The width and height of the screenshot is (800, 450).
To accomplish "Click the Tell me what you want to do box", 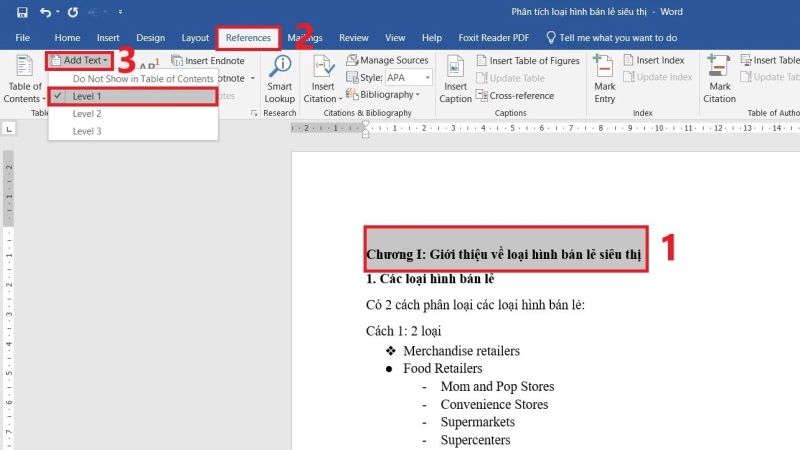I will click(612, 38).
